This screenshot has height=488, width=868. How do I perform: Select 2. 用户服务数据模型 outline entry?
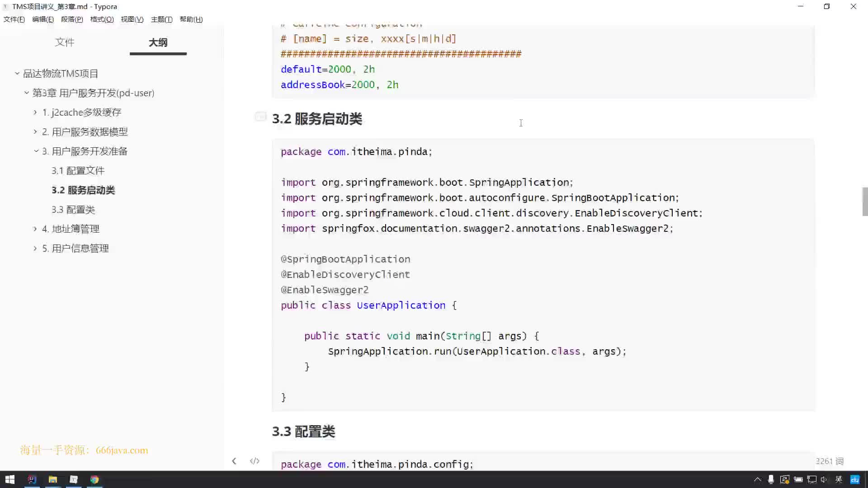coord(85,131)
